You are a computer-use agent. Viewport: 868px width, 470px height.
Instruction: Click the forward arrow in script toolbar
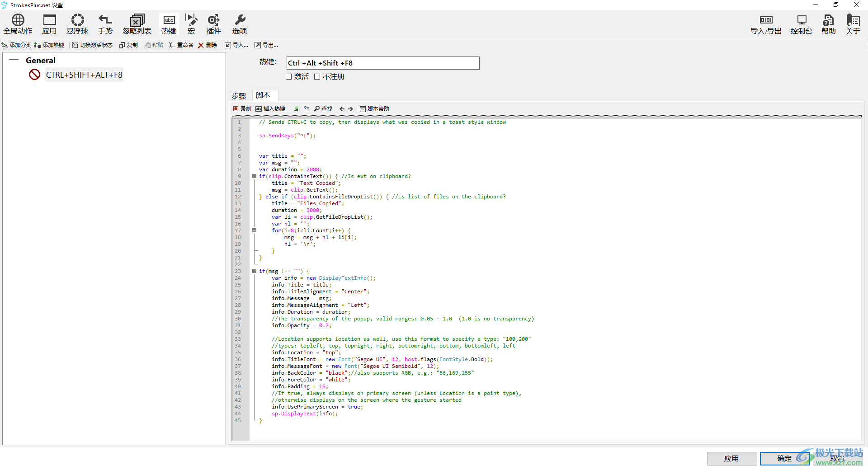tap(350, 109)
